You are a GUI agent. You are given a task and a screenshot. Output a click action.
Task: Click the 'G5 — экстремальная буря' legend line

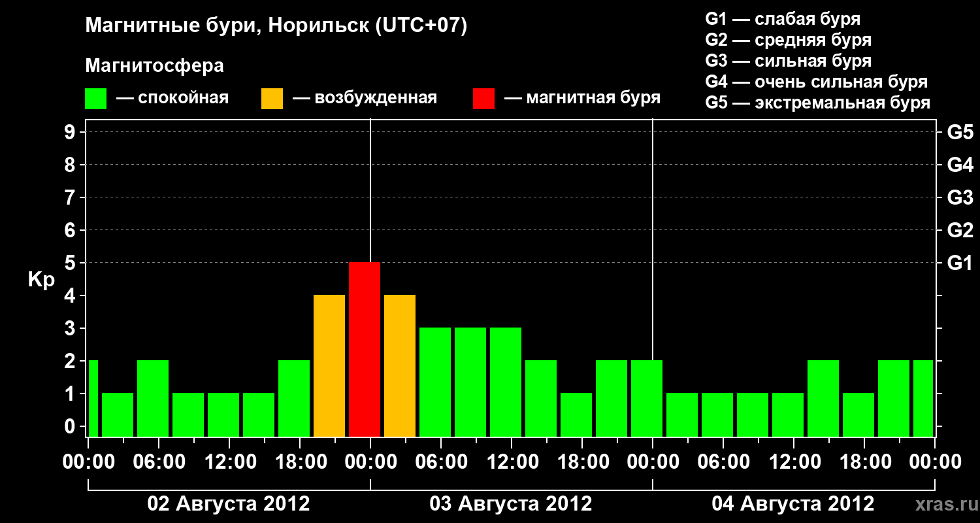pyautogui.click(x=818, y=103)
